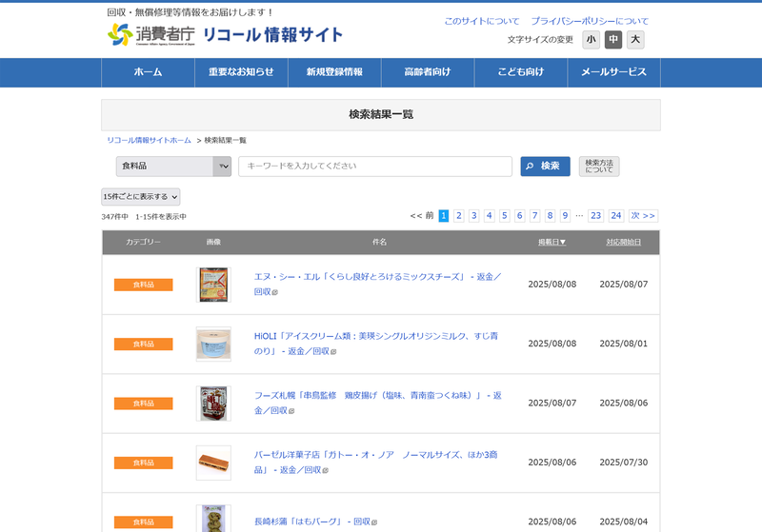Go to results page 24

[616, 215]
